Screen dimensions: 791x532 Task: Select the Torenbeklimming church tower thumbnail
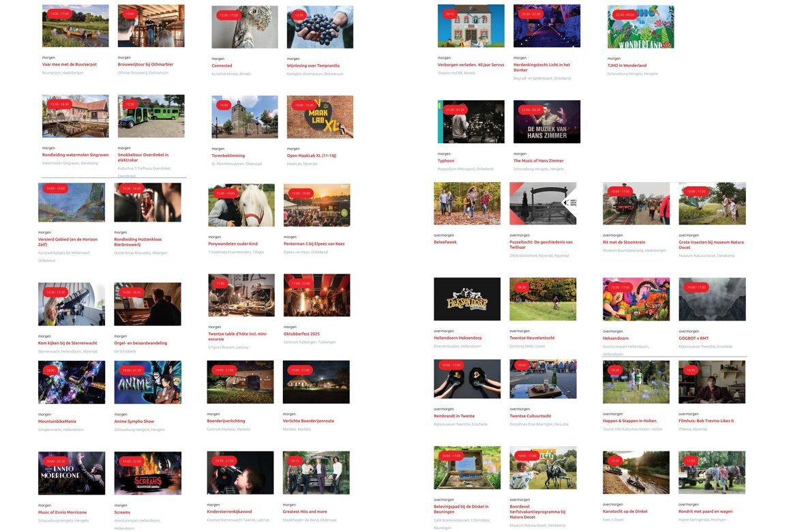[244, 117]
